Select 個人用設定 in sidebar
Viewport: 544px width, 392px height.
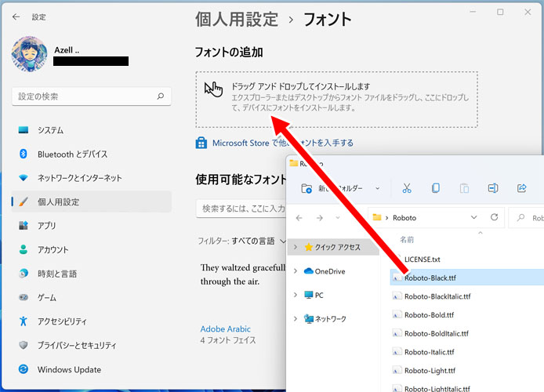(x=92, y=202)
